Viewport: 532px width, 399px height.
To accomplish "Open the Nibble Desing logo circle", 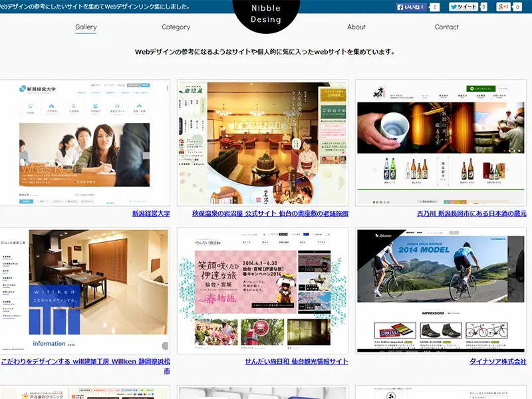I will [266, 14].
